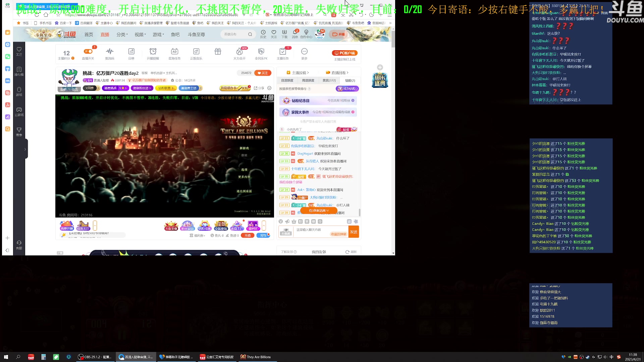Open the 火力全开 feature
This screenshot has height=362, width=644.
[x=239, y=54]
